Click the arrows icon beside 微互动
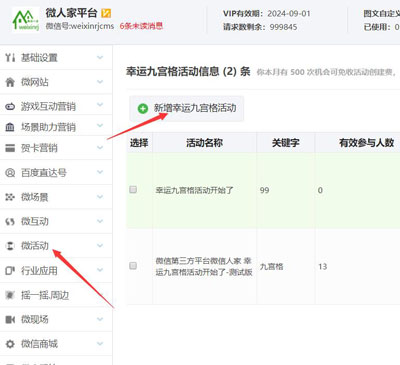This screenshot has width=400, height=365. 10,221
